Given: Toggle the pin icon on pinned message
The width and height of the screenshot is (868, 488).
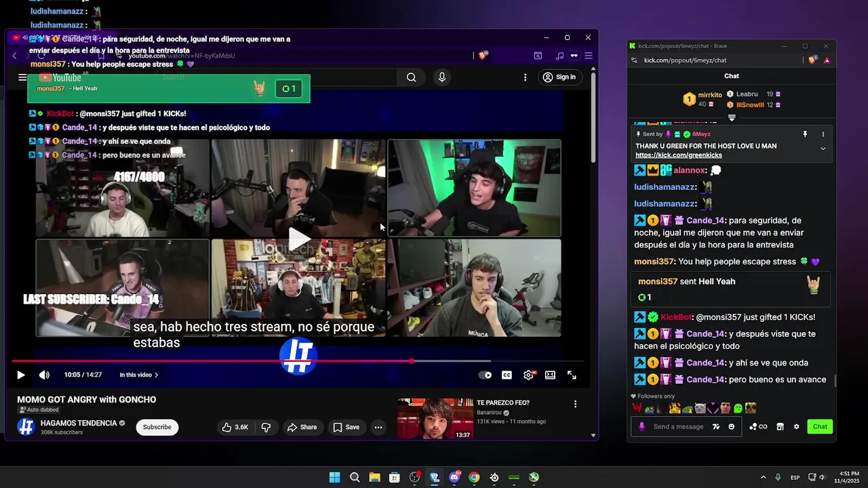Looking at the screenshot, I should 805,134.
